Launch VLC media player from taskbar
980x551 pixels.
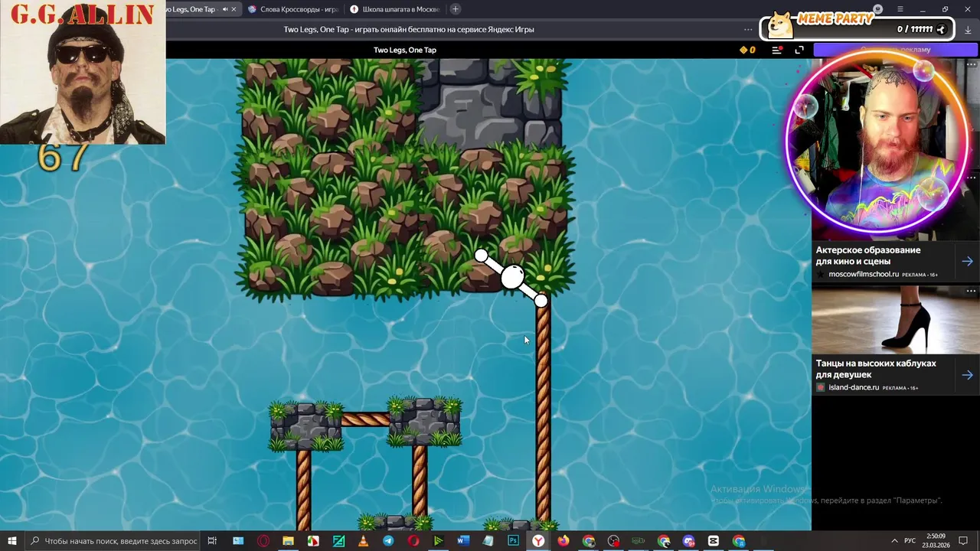click(x=363, y=541)
